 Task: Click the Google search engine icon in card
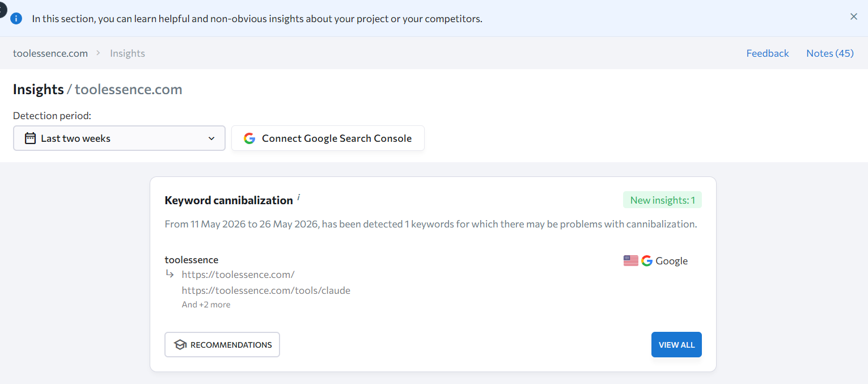coord(647,261)
